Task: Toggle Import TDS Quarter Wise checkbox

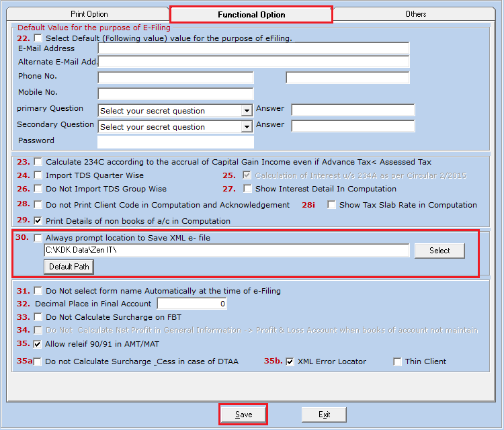Action: click(x=38, y=176)
